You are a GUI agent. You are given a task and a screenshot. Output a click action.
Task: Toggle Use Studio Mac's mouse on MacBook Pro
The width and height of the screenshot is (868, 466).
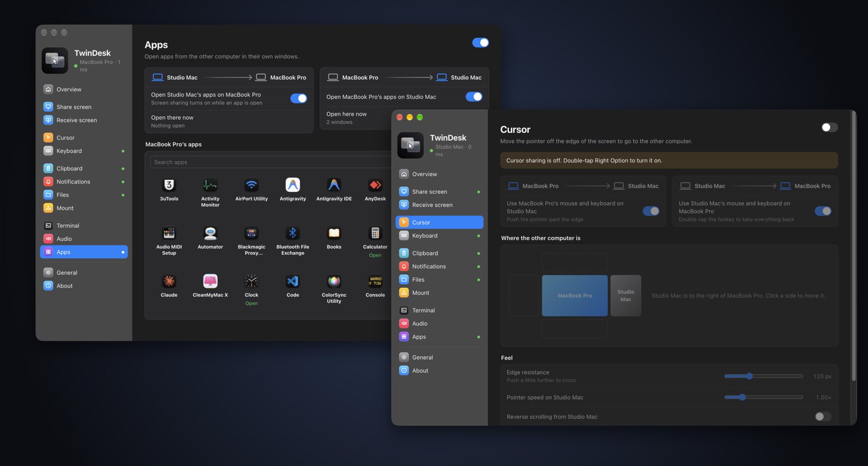(823, 211)
